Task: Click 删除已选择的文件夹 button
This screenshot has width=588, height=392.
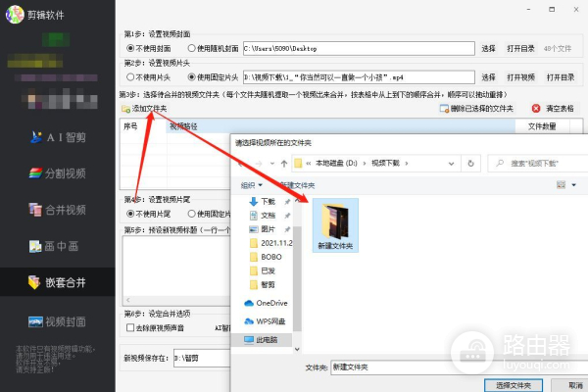Action: (476, 109)
